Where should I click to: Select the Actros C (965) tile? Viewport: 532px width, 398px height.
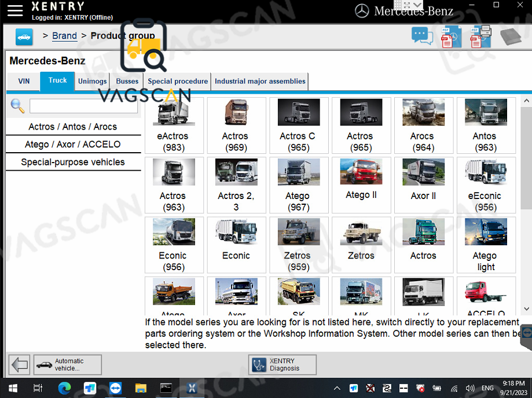(x=299, y=126)
